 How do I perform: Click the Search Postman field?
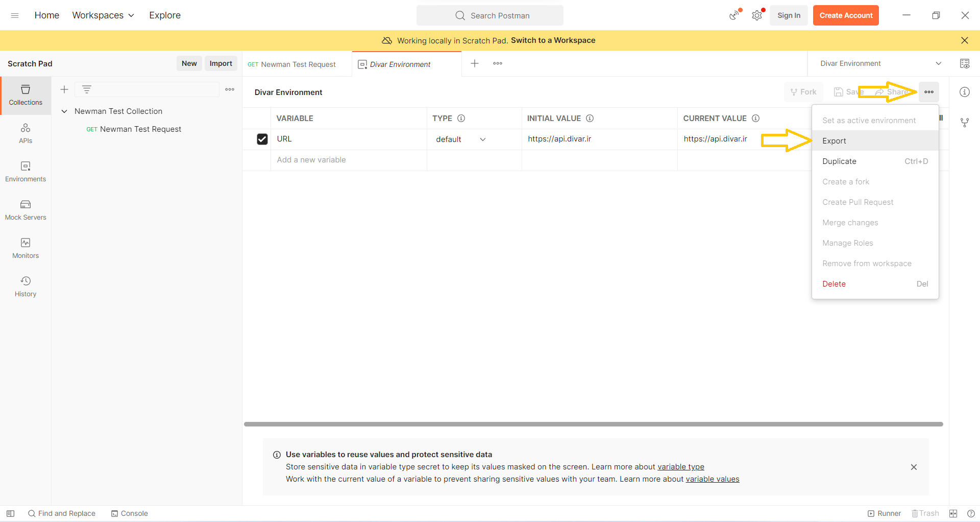tap(490, 15)
